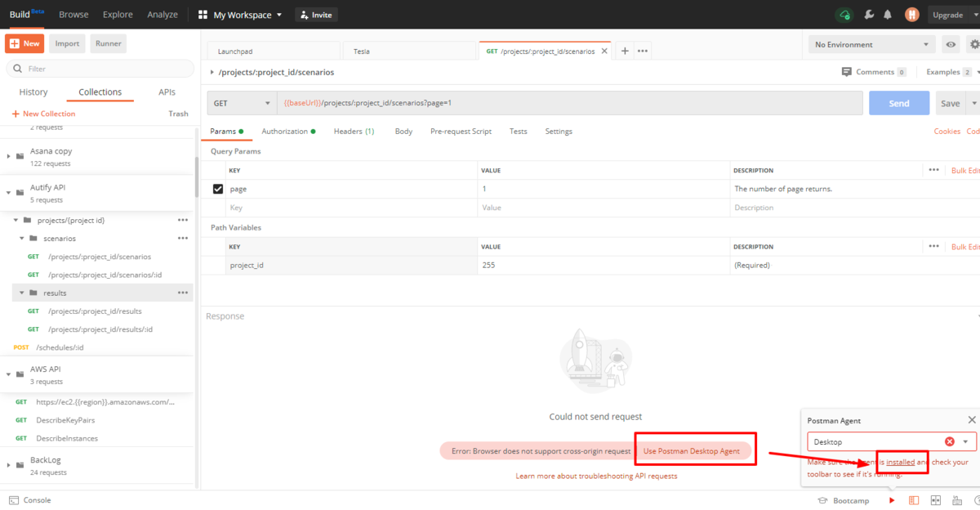Open the Pre-request Script tab

(x=461, y=132)
